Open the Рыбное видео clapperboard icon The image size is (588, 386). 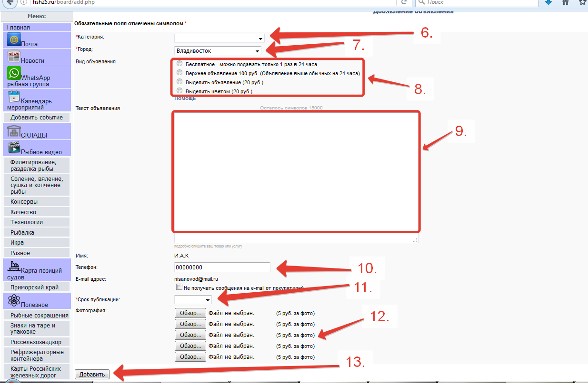(14, 148)
